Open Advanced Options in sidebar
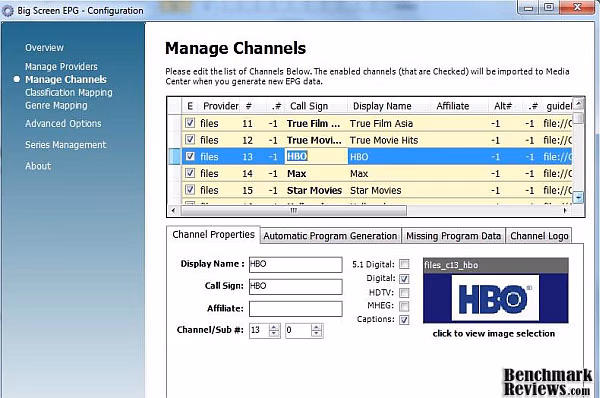Screen dimensions: 600x398 pos(63,124)
